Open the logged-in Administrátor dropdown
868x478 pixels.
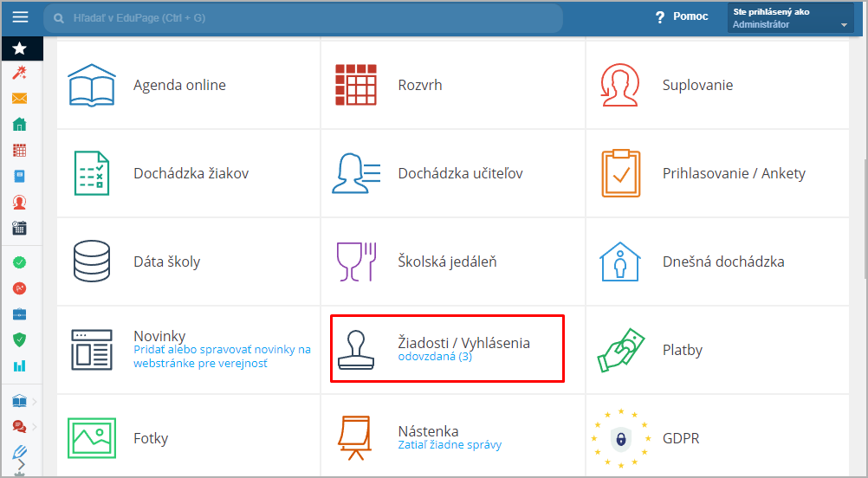coord(791,17)
